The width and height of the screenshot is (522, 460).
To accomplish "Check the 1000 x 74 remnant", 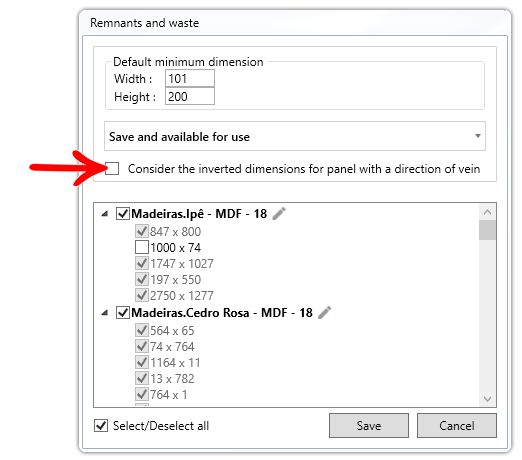I will [142, 248].
